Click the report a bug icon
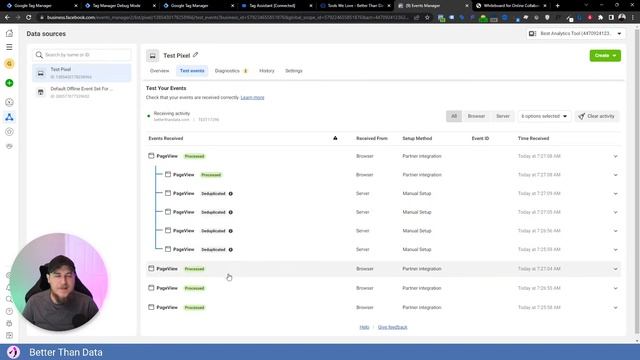This screenshot has height=360, width=640. [9, 323]
